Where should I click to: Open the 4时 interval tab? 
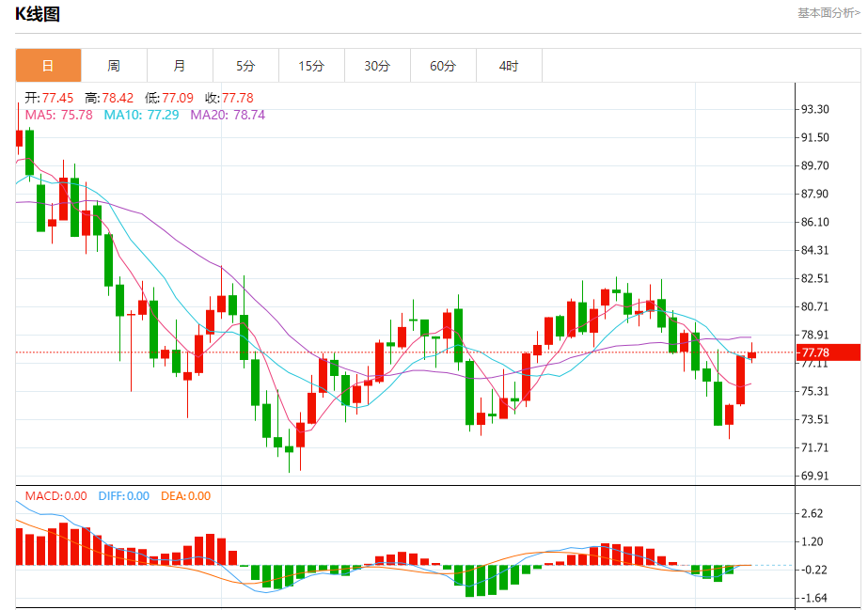click(x=510, y=66)
